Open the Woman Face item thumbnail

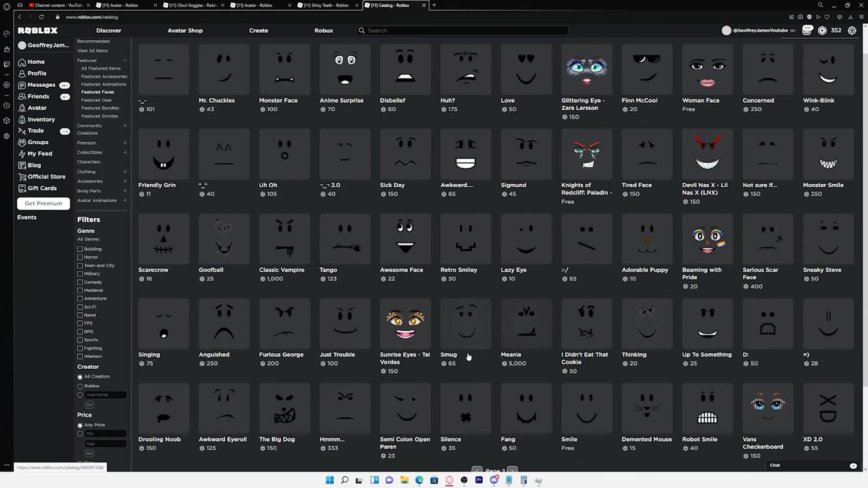[707, 69]
